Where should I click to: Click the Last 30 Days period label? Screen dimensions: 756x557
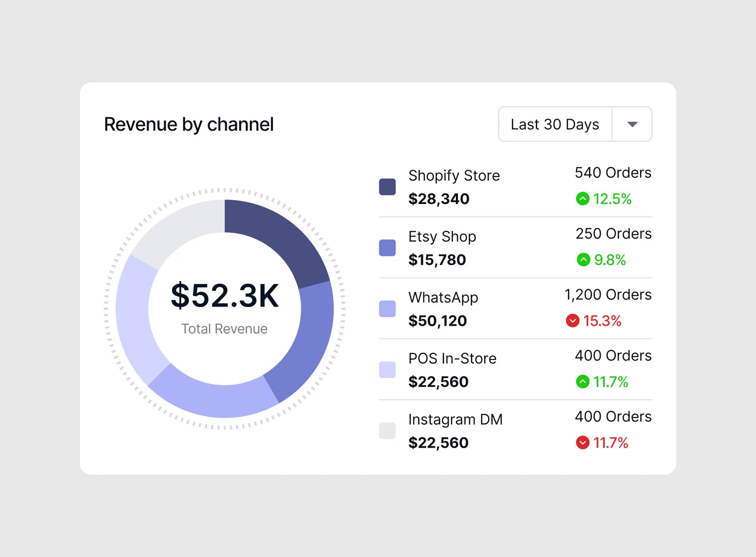(555, 124)
